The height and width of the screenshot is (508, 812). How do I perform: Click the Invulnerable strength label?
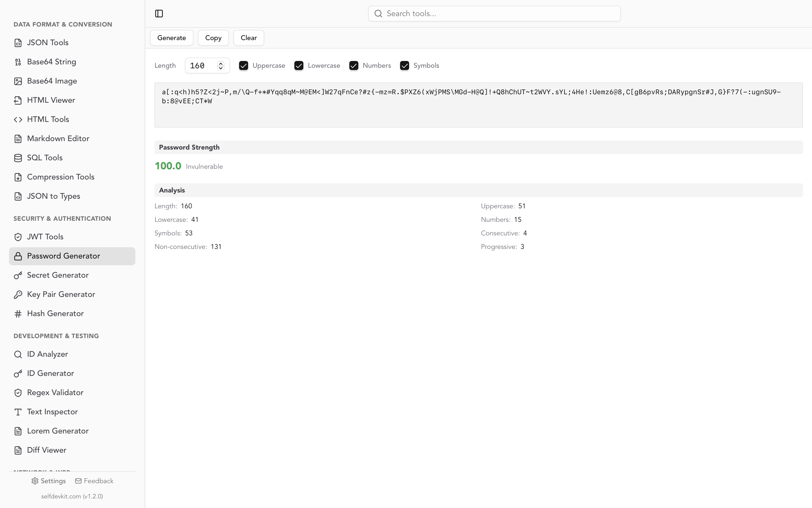coord(204,167)
